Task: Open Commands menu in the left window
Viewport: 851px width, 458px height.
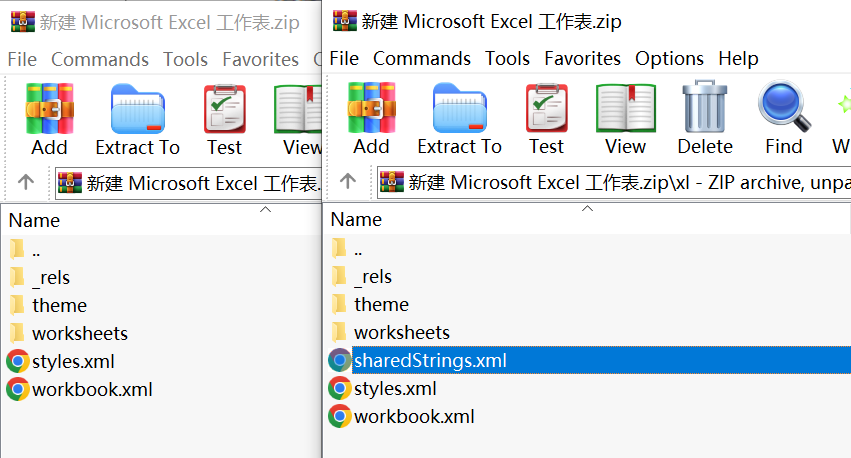Action: coord(100,59)
